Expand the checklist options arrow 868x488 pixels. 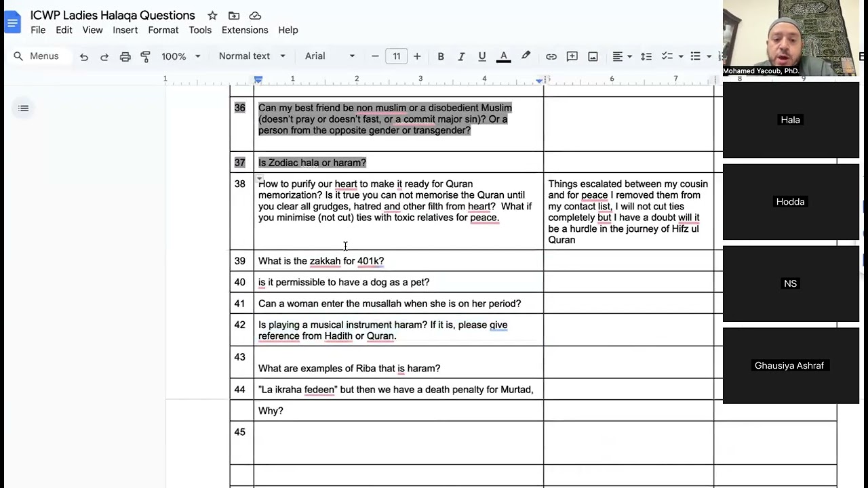680,56
